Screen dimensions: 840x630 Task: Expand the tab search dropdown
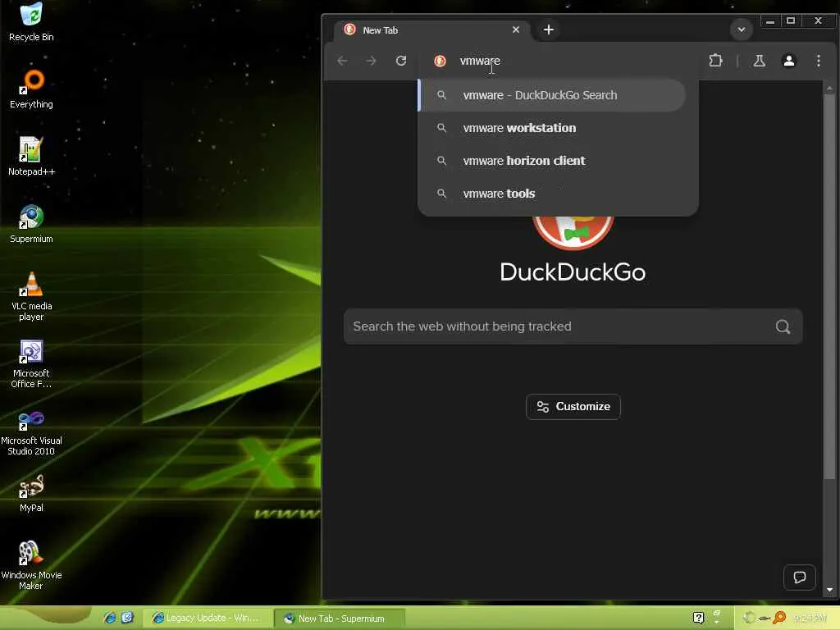[x=742, y=30]
